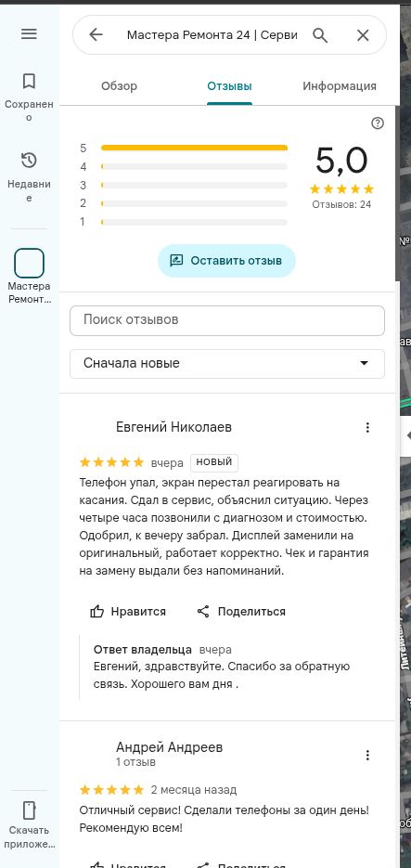
Task: Like Евгений Николаев's review with Нравится
Action: point(128,612)
